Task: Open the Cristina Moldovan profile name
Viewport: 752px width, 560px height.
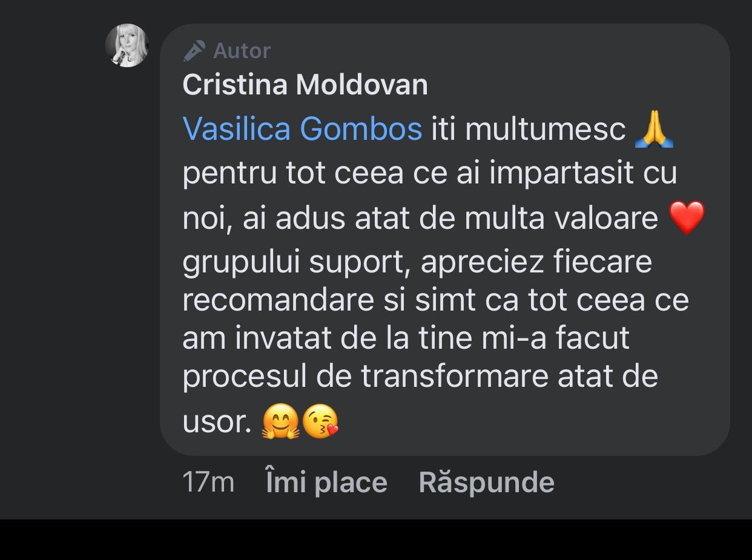Action: pyautogui.click(x=305, y=84)
